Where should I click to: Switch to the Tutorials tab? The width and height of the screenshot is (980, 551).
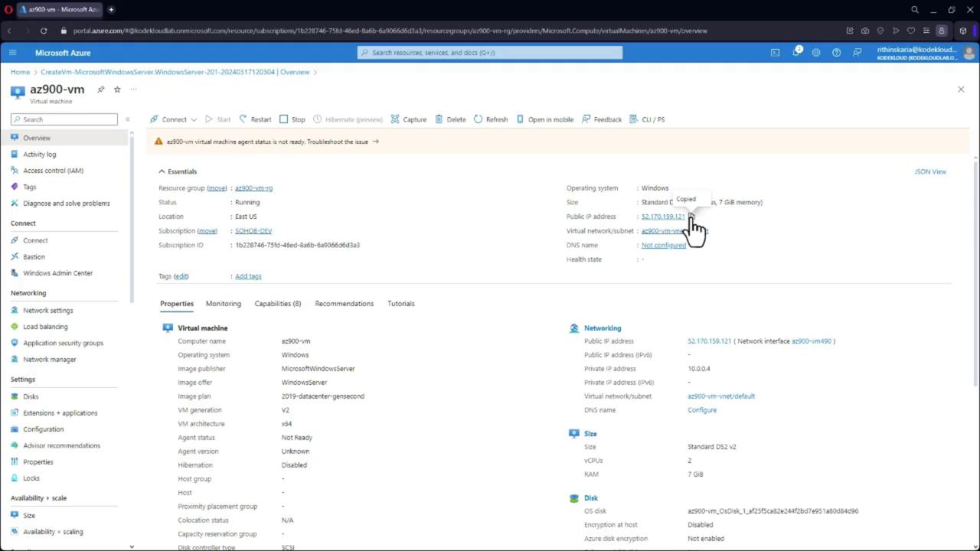[x=401, y=304]
